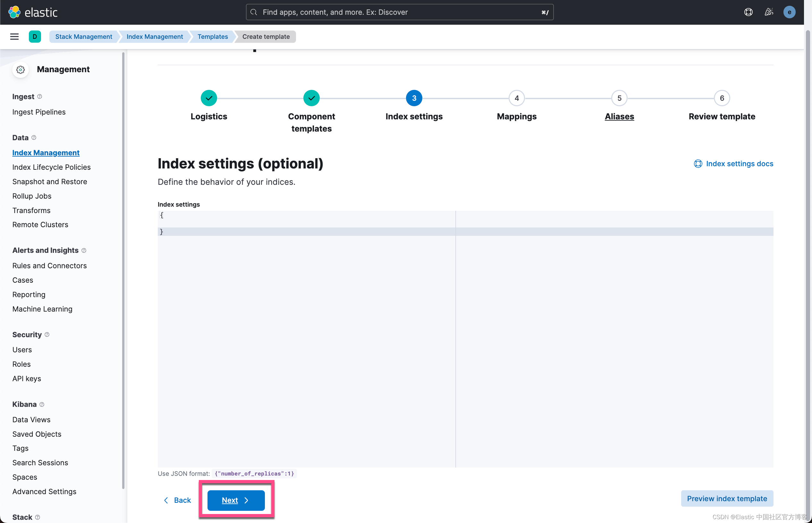Click Preview index template button
Viewport: 812px width, 523px height.
(x=726, y=498)
